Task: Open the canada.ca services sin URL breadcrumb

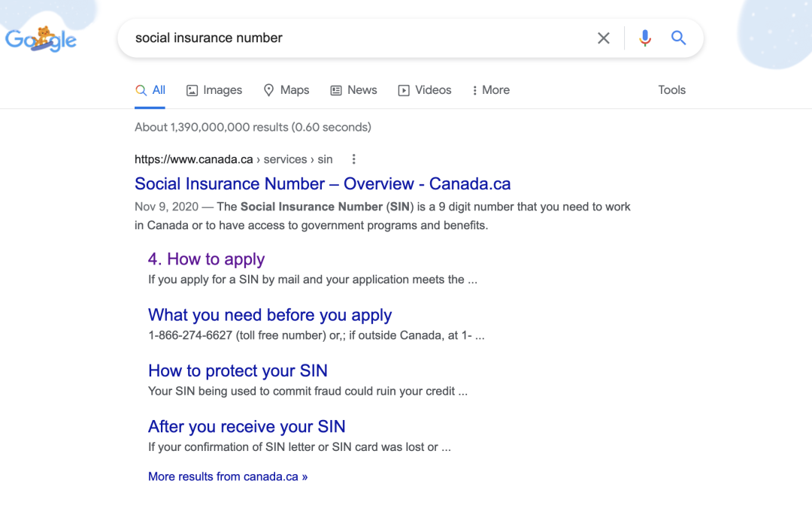Action: click(234, 159)
